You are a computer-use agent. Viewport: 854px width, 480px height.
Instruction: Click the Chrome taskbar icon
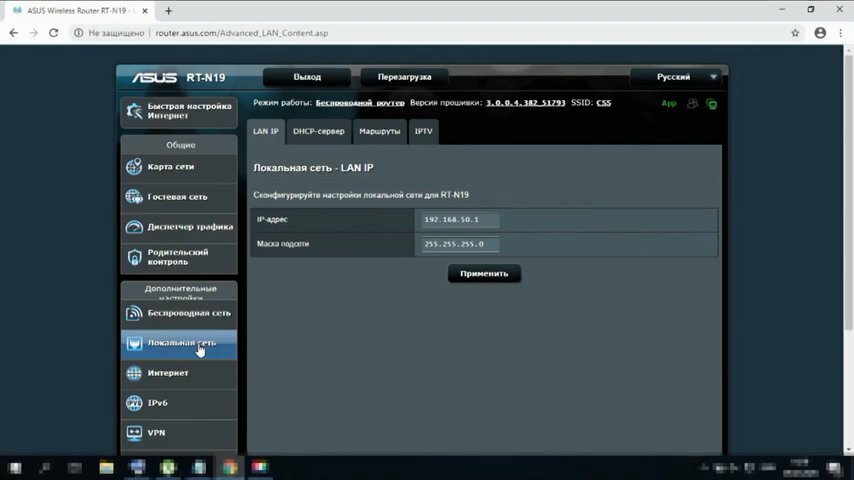point(230,467)
